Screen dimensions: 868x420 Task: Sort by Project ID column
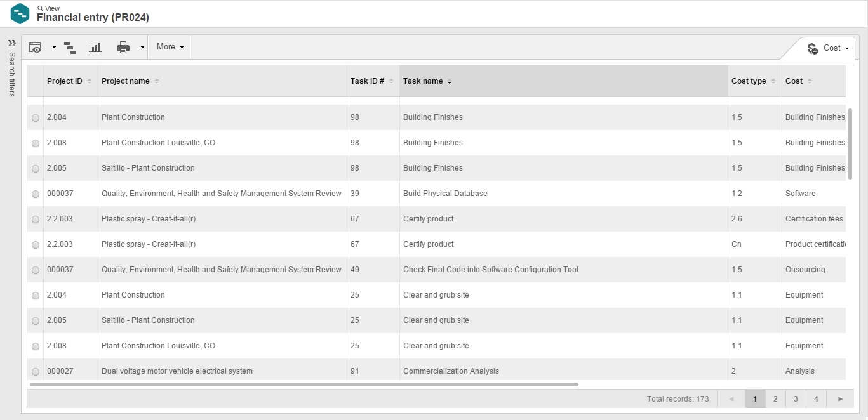70,81
